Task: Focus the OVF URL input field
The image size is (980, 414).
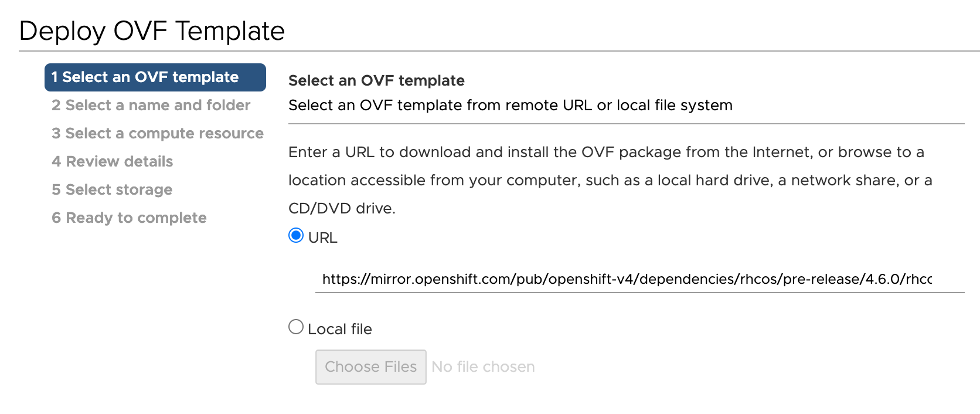Action: tap(627, 279)
